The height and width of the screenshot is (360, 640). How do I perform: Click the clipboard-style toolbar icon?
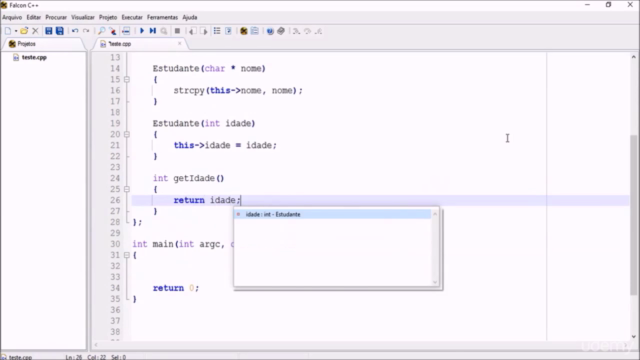point(255,31)
